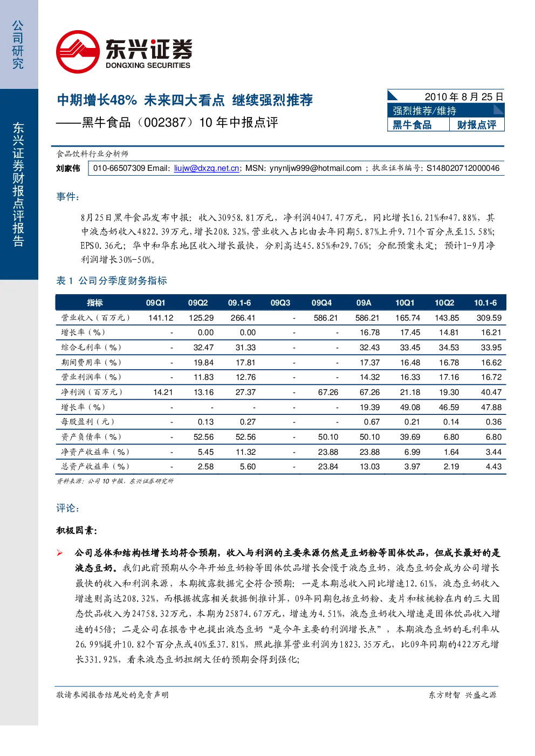Viewport: 535px width, 756px height.
Task: Click the source note '资料来源: 公司10中报'
Action: 90,481
